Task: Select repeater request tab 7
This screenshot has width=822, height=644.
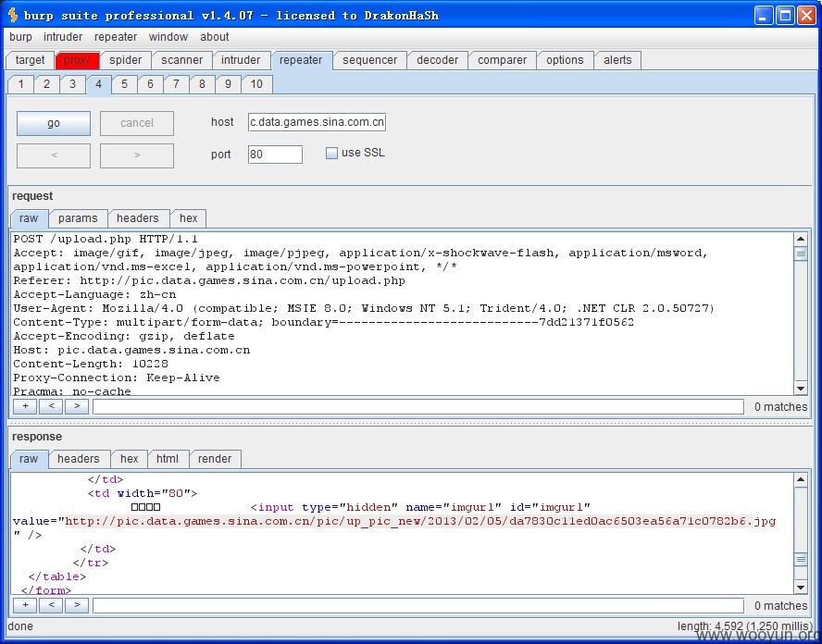Action: pyautogui.click(x=176, y=84)
